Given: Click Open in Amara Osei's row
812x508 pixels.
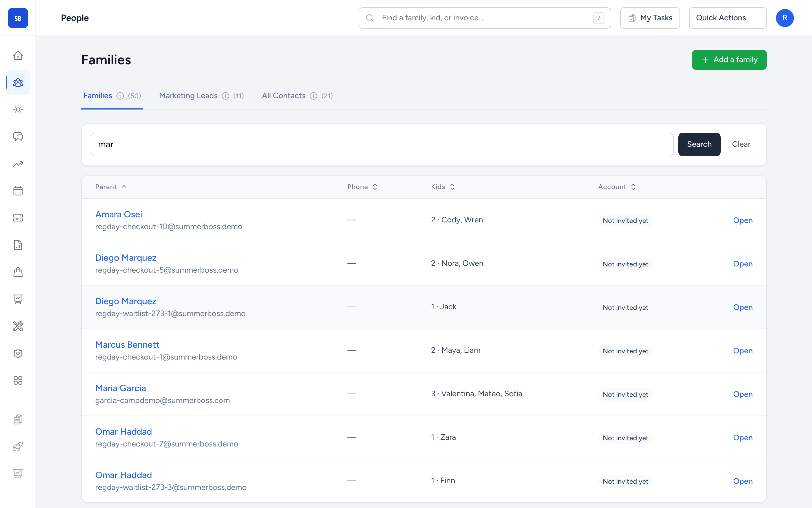Looking at the screenshot, I should click(743, 220).
